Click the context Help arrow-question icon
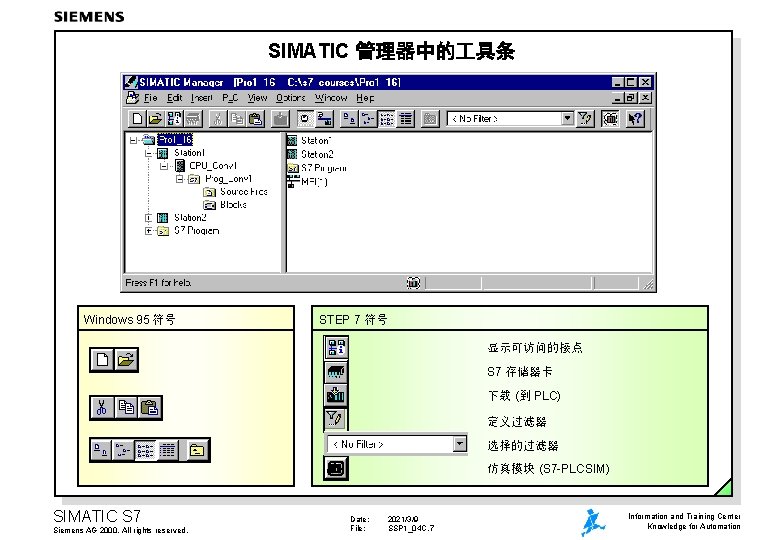The image size is (780, 540). point(635,118)
